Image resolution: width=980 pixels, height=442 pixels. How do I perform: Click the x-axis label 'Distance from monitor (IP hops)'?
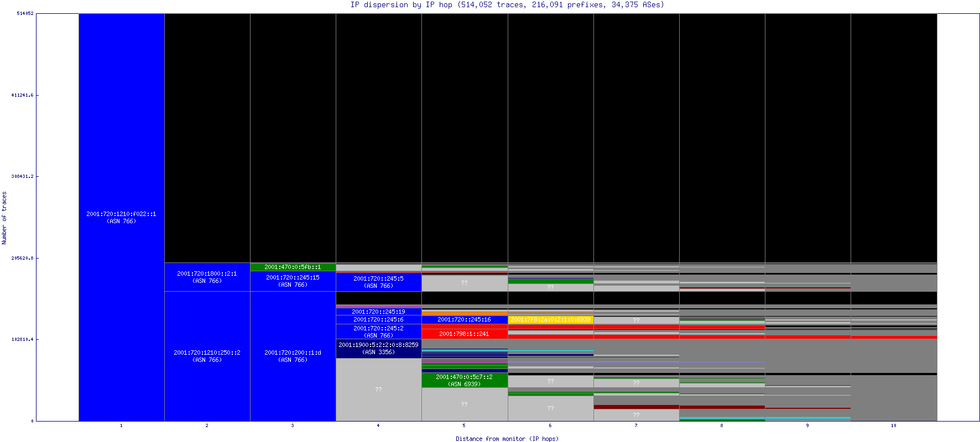pos(507,439)
